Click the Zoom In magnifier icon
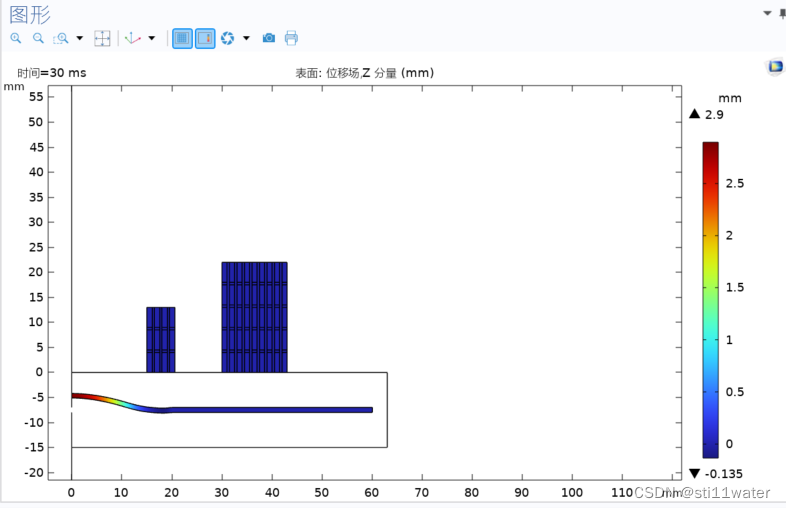 pyautogui.click(x=16, y=38)
